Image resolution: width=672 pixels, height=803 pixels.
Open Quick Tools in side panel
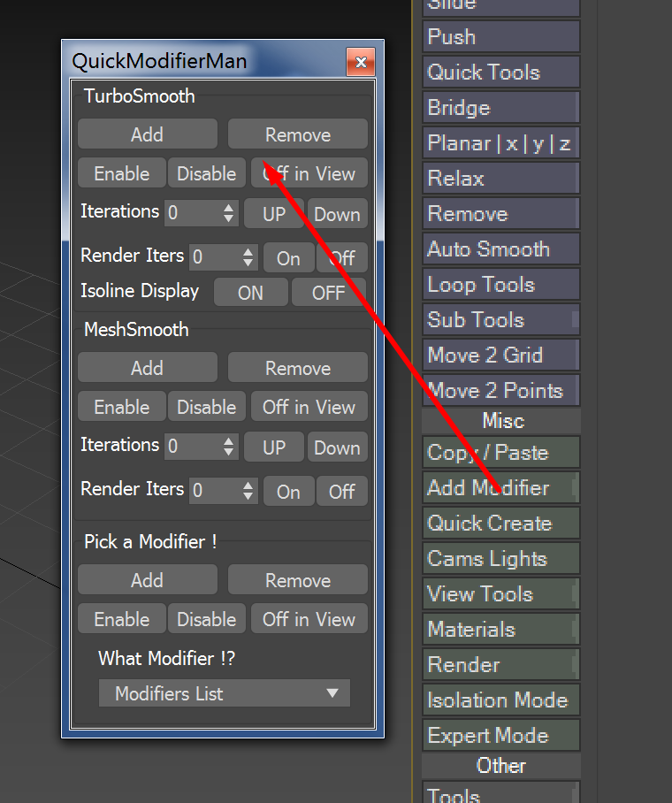tap(501, 72)
